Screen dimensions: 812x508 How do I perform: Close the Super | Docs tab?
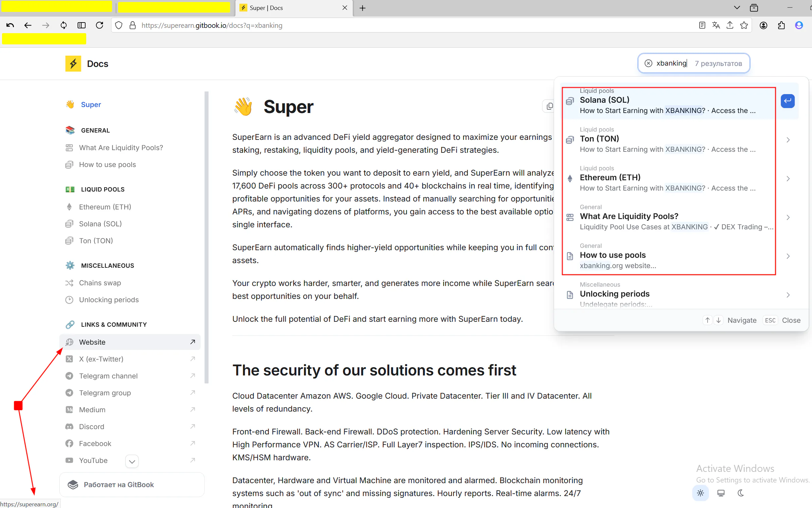345,8
